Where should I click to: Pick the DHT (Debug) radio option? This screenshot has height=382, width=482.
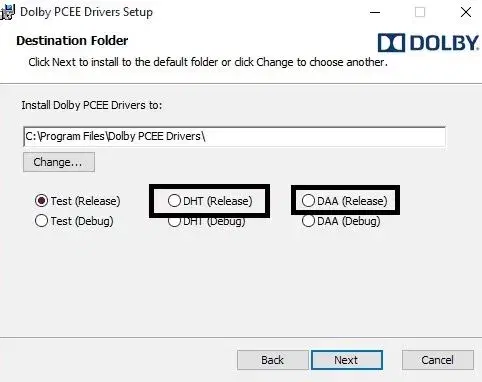pos(174,221)
